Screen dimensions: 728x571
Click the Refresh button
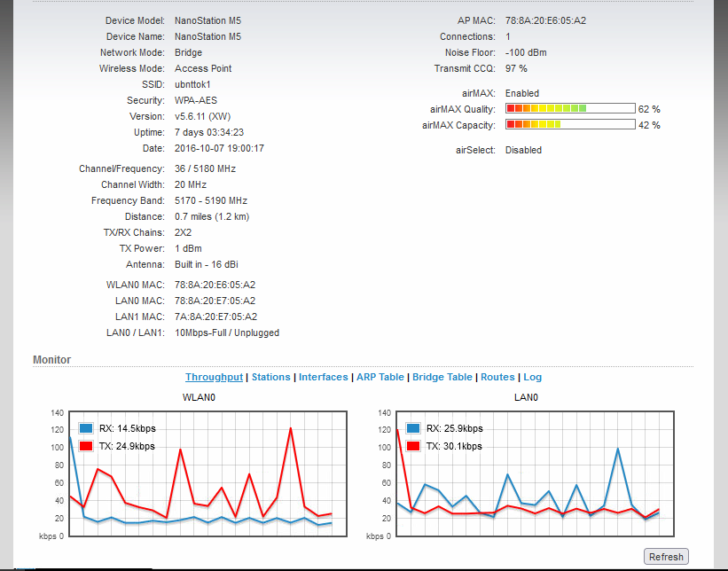(x=666, y=557)
